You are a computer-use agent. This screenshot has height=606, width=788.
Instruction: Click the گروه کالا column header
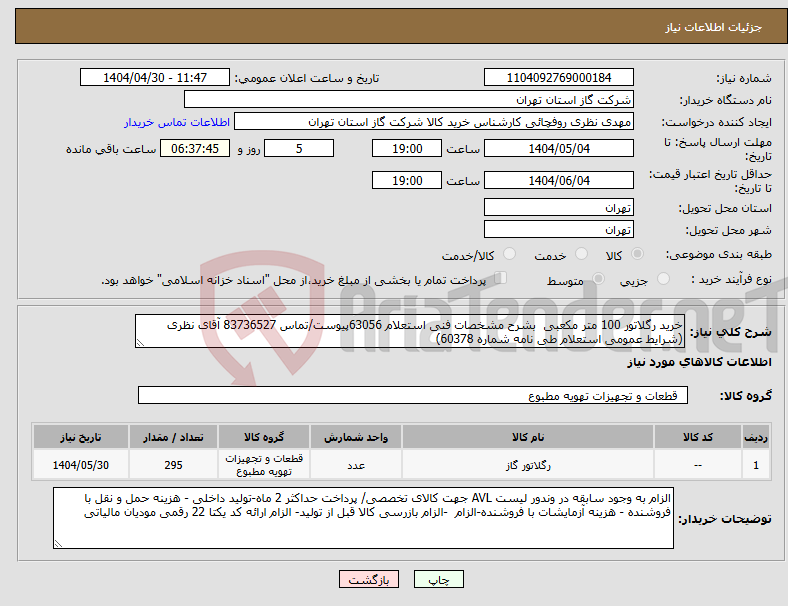click(x=264, y=437)
